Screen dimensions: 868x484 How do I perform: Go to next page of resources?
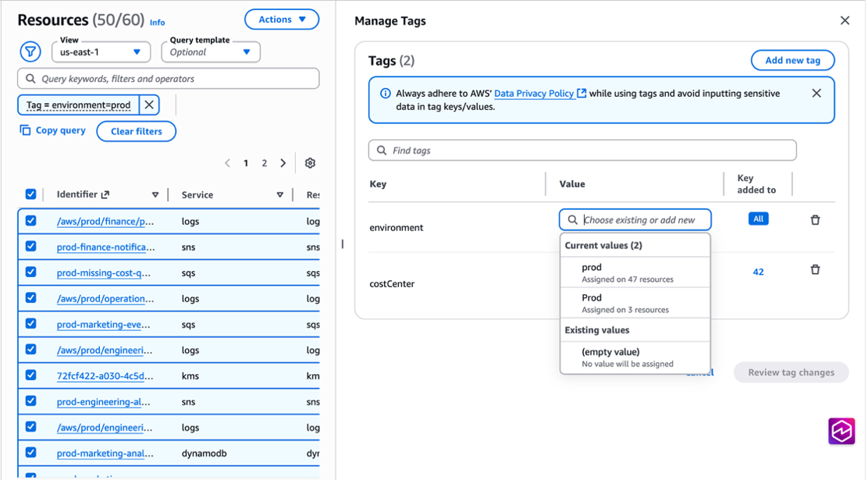coord(283,163)
